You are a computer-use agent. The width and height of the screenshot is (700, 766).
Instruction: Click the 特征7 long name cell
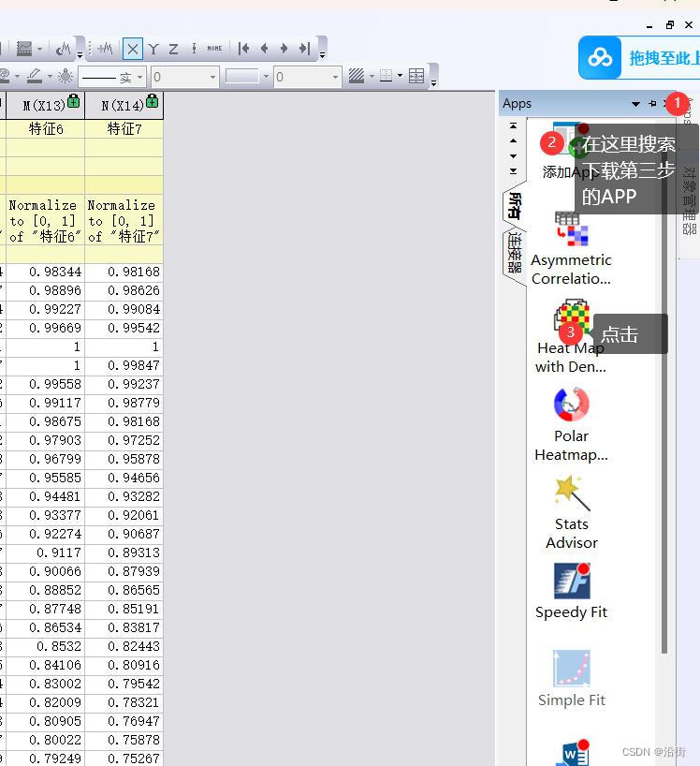(x=124, y=129)
